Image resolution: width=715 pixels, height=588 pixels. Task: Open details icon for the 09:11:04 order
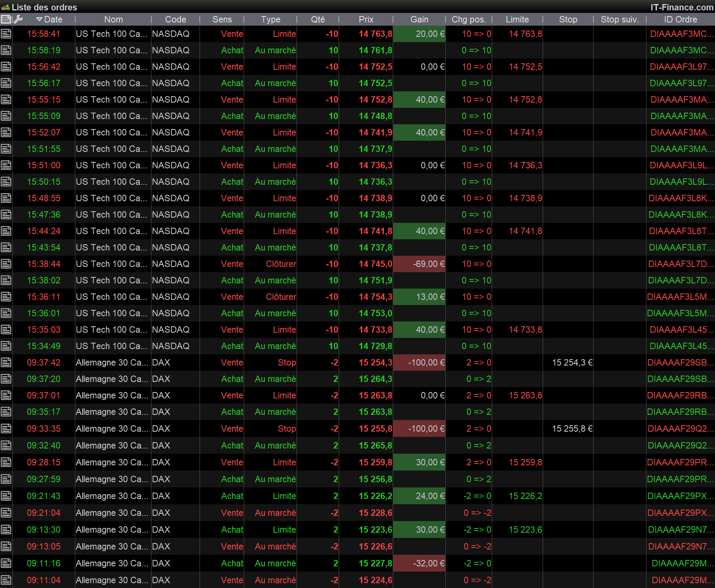coord(6,580)
